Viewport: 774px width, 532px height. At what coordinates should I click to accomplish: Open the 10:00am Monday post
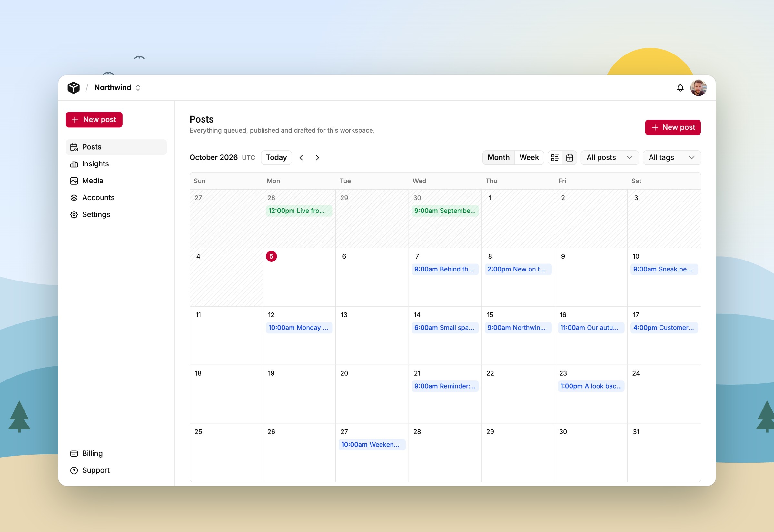pyautogui.click(x=299, y=328)
